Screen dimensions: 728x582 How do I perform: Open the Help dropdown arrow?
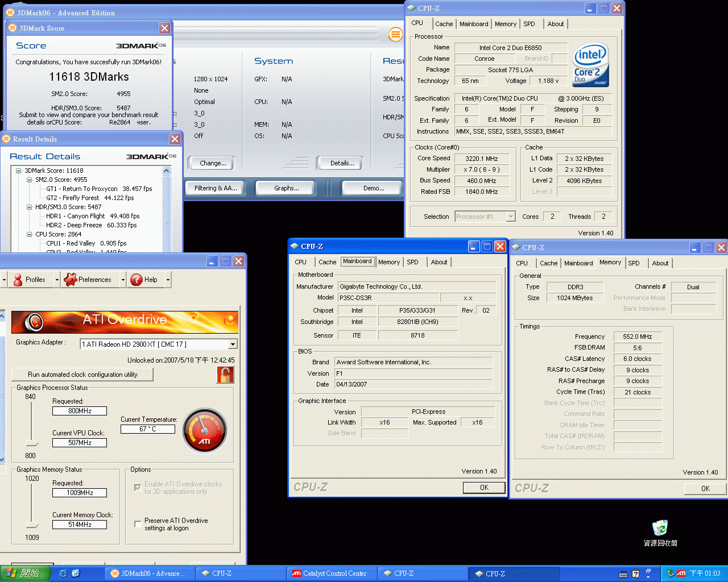[x=168, y=280]
